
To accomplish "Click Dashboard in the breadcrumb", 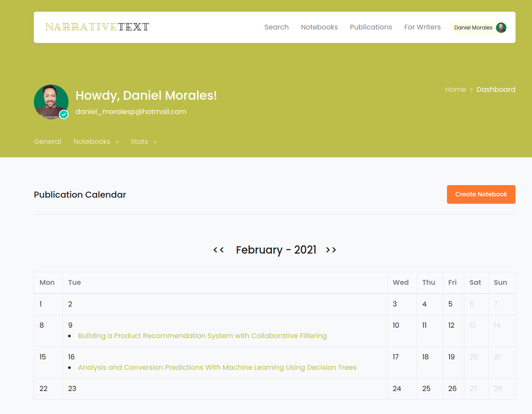I will pyautogui.click(x=496, y=89).
